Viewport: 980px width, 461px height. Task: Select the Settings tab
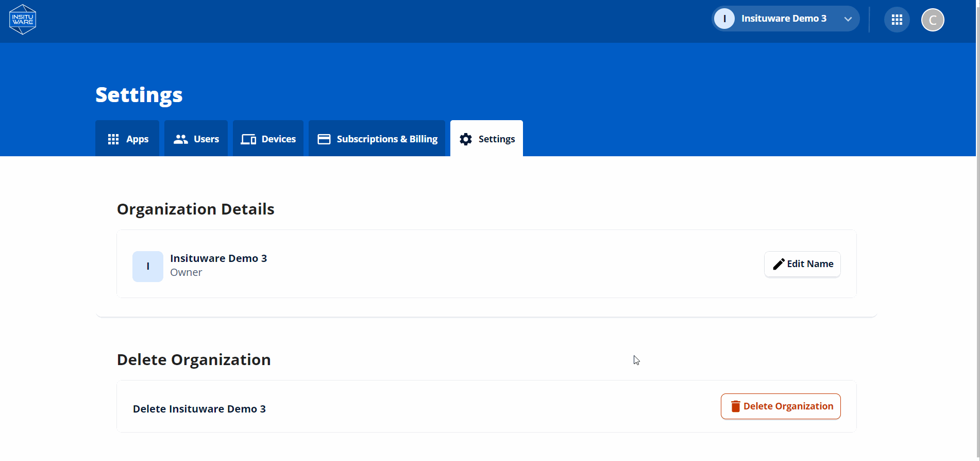point(486,139)
